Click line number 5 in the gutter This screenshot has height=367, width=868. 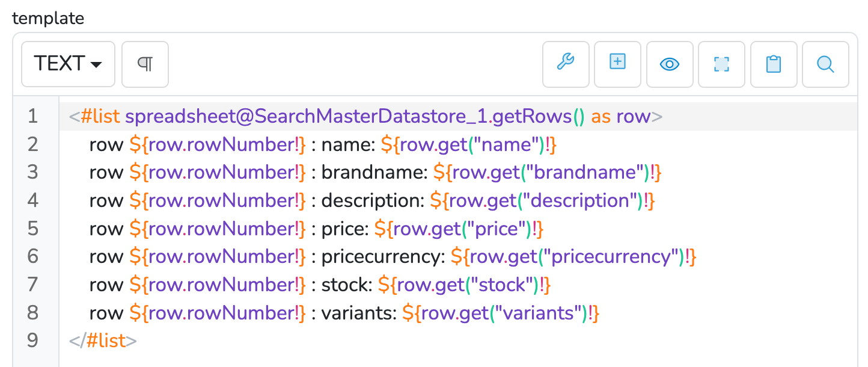(32, 229)
